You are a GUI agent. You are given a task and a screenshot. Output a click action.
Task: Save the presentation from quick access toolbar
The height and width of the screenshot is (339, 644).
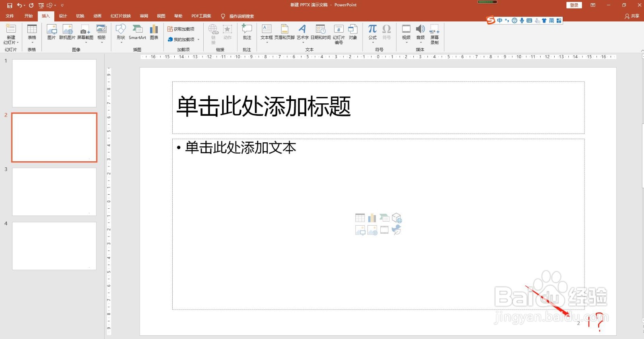tap(10, 5)
